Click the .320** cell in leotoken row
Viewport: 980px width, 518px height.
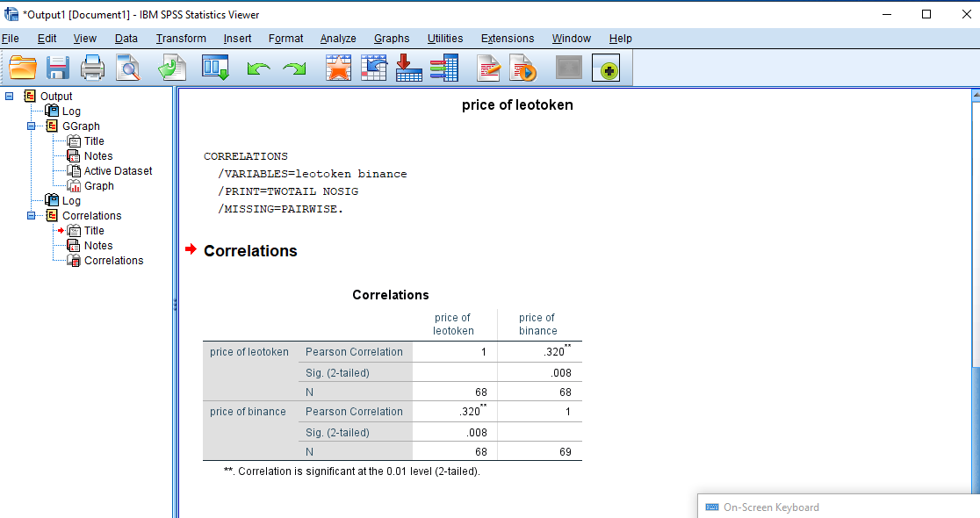pos(557,351)
